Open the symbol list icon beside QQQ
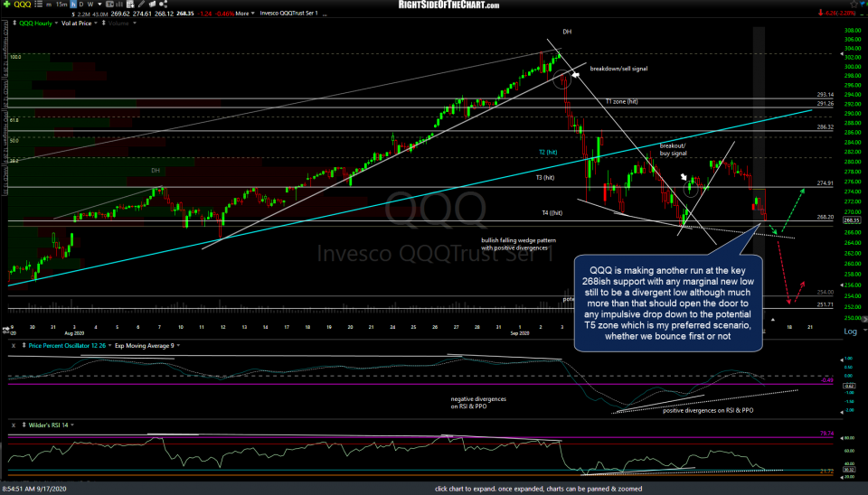The height and width of the screenshot is (495, 868). [38, 4]
